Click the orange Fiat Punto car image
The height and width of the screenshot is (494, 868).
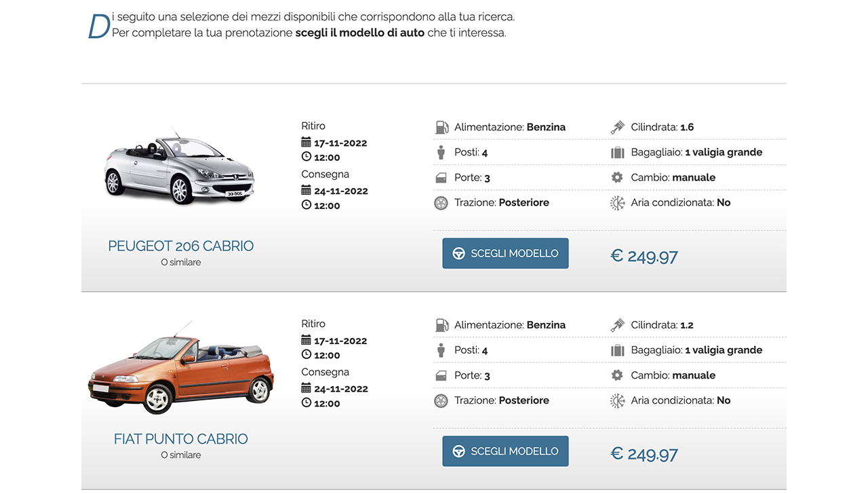(180, 367)
